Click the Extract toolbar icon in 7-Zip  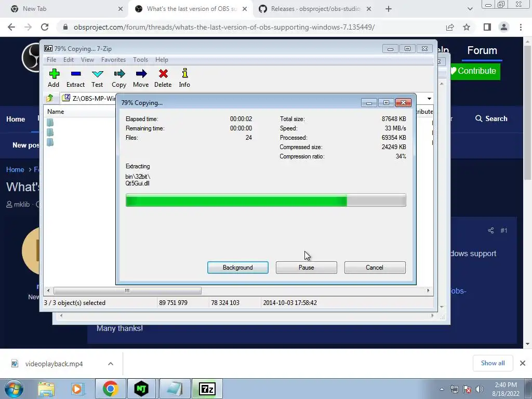coord(75,78)
